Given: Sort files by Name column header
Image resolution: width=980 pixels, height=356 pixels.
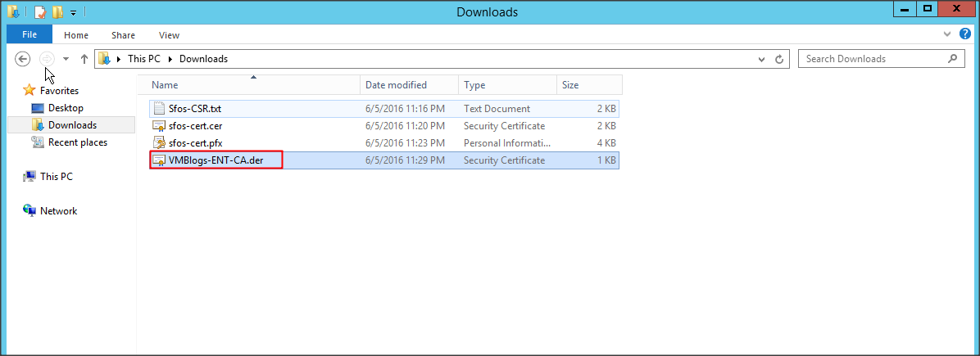Looking at the screenshot, I should coord(165,85).
